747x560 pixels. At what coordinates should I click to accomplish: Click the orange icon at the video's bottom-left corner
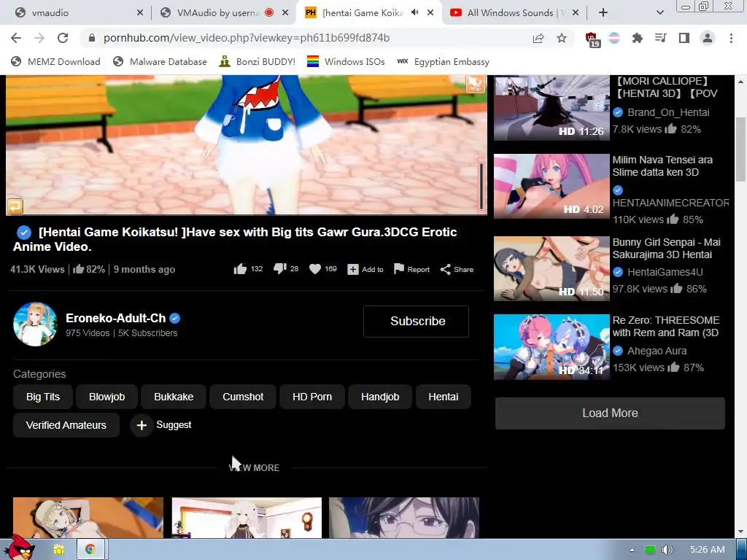(x=15, y=206)
